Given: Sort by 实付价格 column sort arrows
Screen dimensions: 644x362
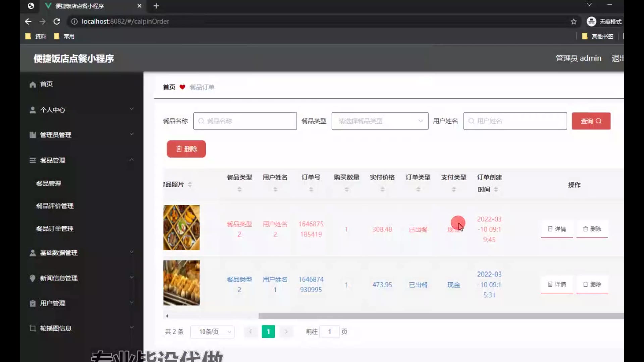Looking at the screenshot, I should click(x=382, y=189).
